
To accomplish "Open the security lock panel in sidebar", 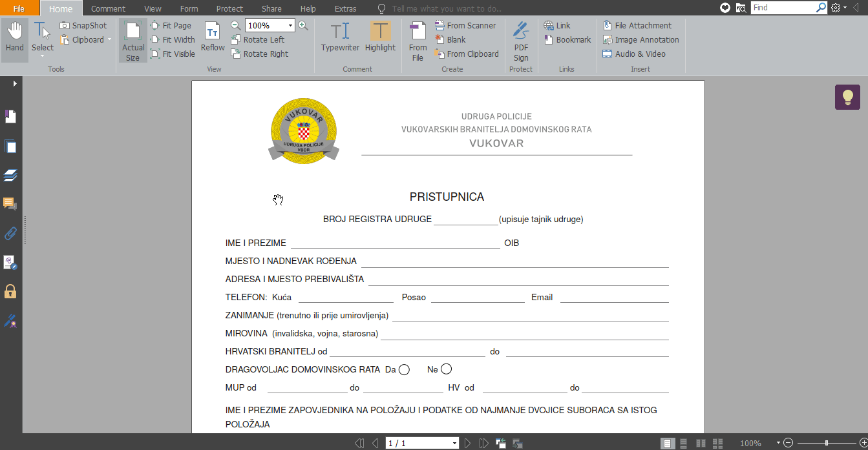I will (x=10, y=291).
